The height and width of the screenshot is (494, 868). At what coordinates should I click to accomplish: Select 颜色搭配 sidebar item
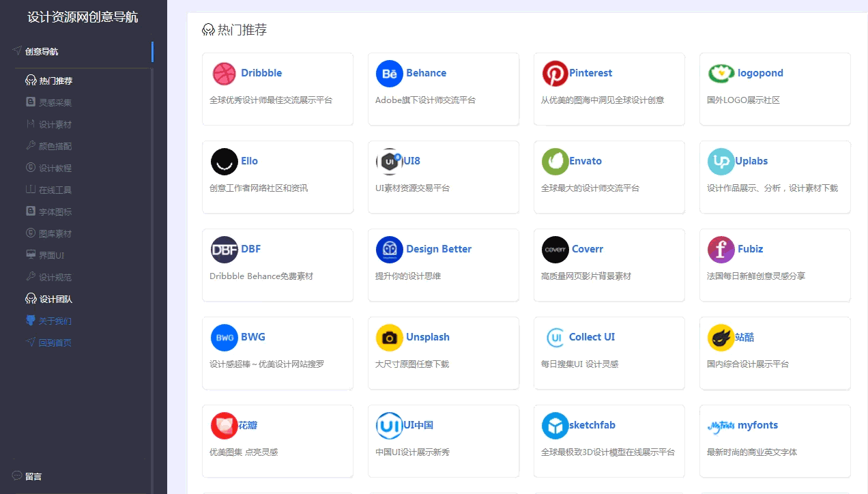[55, 146]
